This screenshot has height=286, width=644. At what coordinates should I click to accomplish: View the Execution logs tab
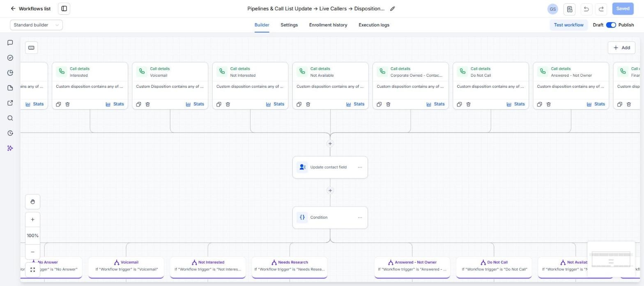(374, 25)
